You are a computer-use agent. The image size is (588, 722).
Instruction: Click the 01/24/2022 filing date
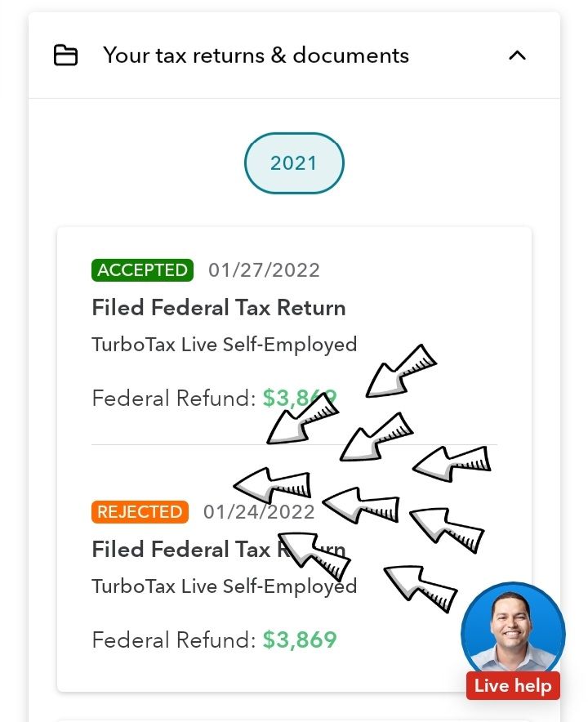point(259,512)
